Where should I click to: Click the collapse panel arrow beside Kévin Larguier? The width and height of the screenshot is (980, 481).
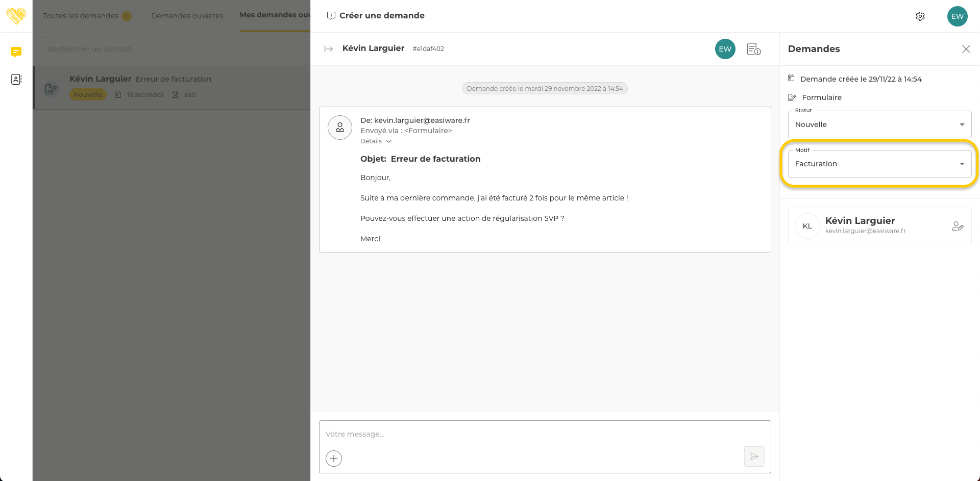329,49
